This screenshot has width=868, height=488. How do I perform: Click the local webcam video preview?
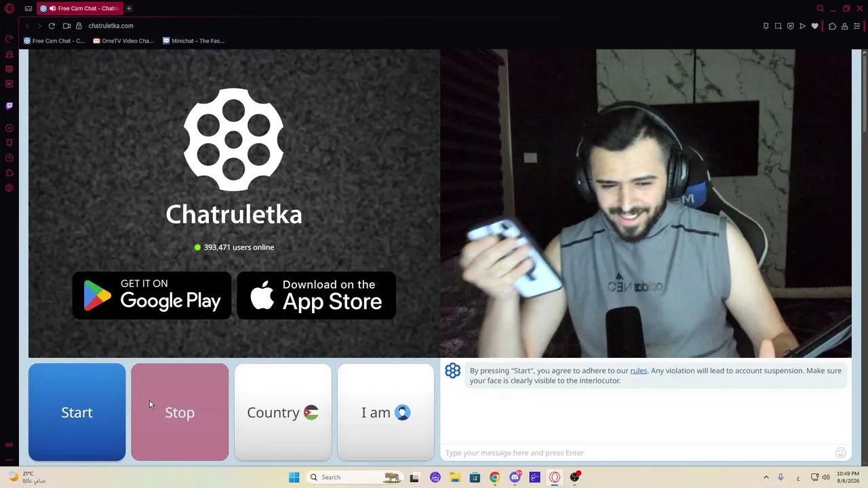click(x=646, y=203)
